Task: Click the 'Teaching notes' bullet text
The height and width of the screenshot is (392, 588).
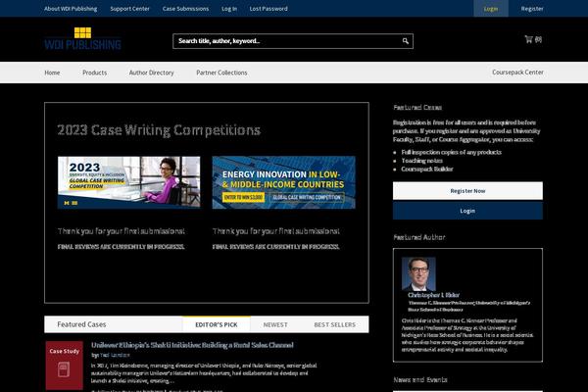Action: tap(421, 161)
